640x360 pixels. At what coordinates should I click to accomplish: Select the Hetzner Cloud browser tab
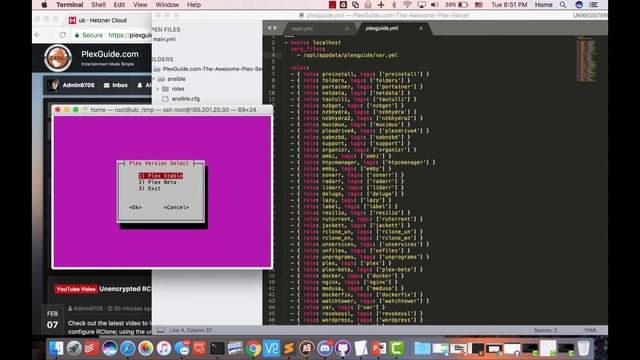click(x=102, y=20)
